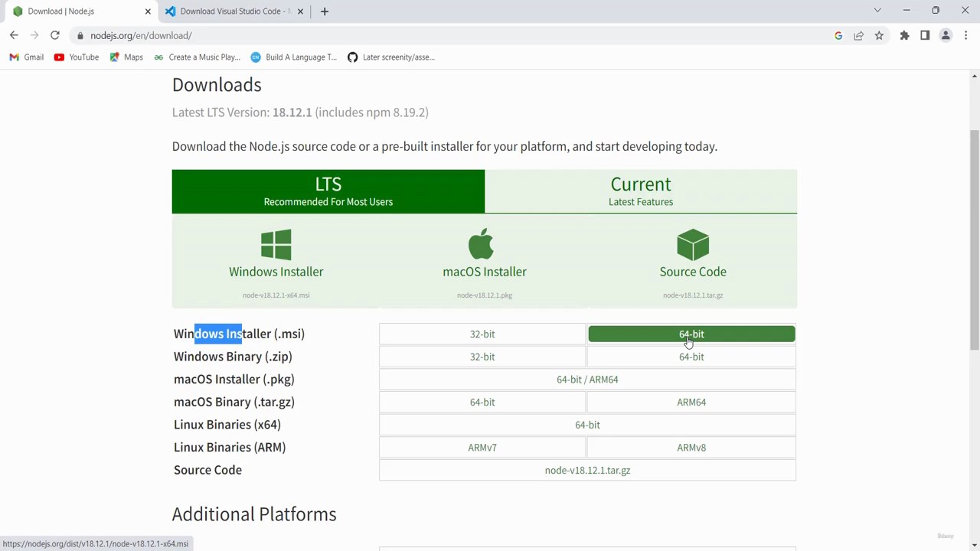Download Windows Binary (.zip) 32-bit

[x=482, y=357]
